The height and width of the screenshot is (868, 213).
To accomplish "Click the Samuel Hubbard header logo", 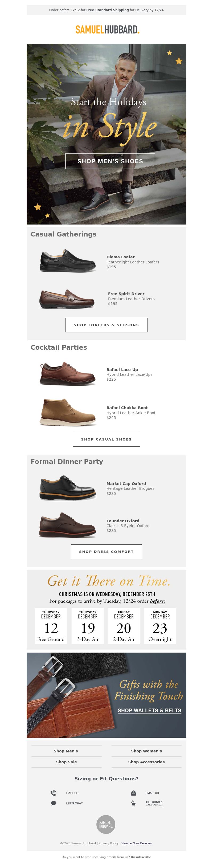I will (x=107, y=30).
